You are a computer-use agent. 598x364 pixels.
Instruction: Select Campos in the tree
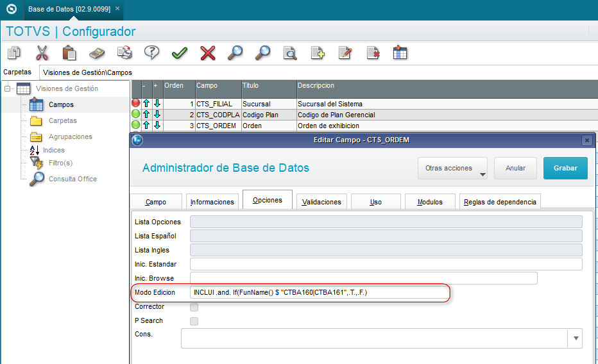[x=61, y=104]
